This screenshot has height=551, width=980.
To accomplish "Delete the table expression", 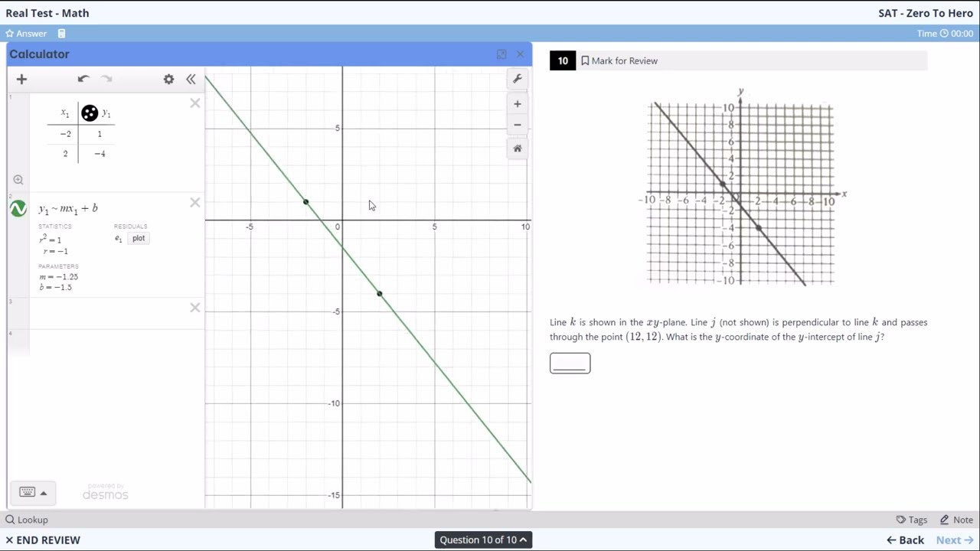I will (195, 103).
